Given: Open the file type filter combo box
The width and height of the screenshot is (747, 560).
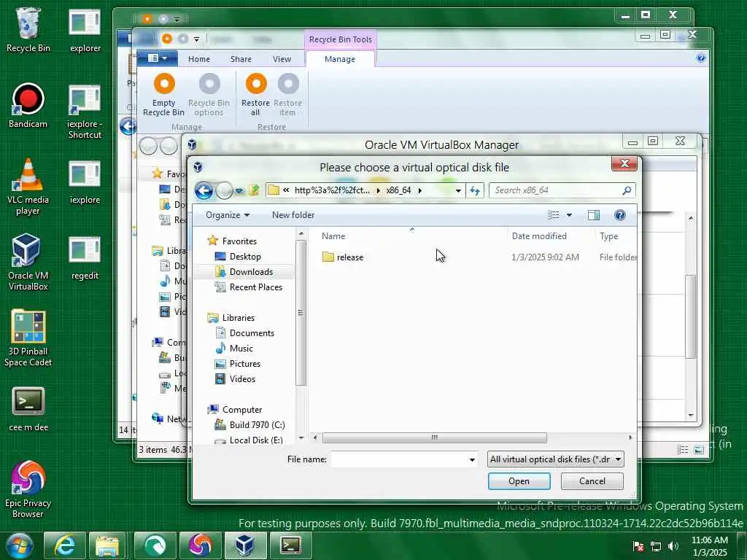Looking at the screenshot, I should click(x=555, y=459).
